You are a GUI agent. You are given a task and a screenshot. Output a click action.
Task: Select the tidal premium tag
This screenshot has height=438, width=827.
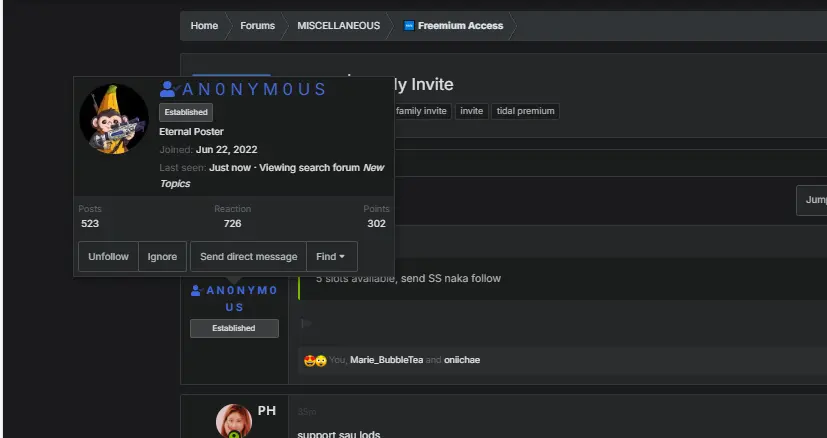pyautogui.click(x=525, y=111)
